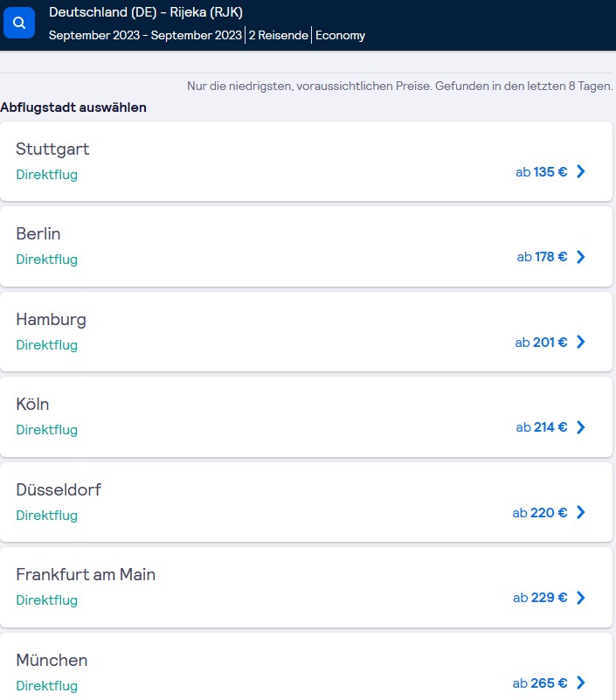Screen dimensions: 616x700
Task: Pick Düsseldorf departure card
Action: [x=59, y=490]
